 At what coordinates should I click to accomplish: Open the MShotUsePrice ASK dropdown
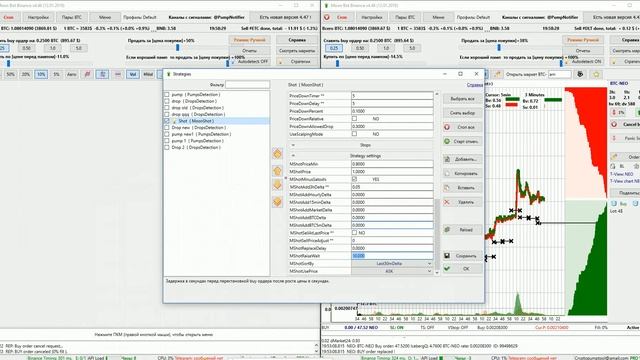point(392,271)
